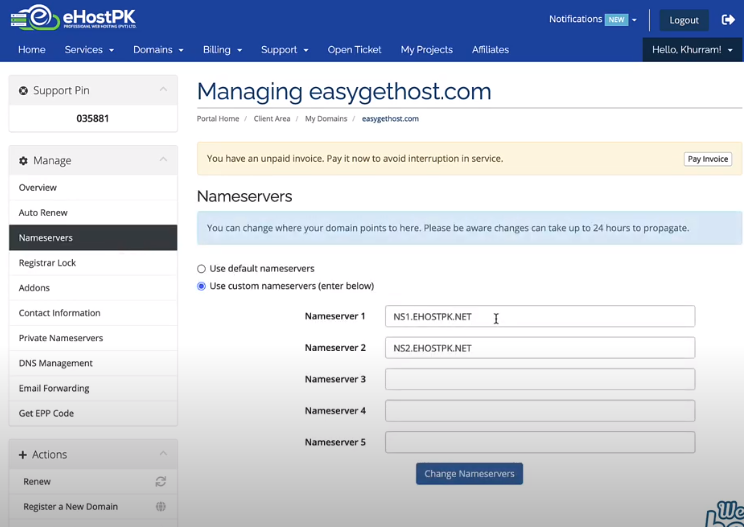Open My Projects in navigation bar
Screen dimensions: 744x527
[x=427, y=49]
